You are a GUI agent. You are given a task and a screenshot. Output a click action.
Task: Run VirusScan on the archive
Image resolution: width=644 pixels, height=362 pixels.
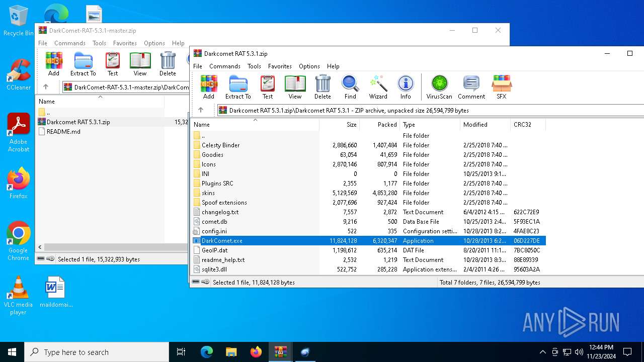[x=439, y=87]
